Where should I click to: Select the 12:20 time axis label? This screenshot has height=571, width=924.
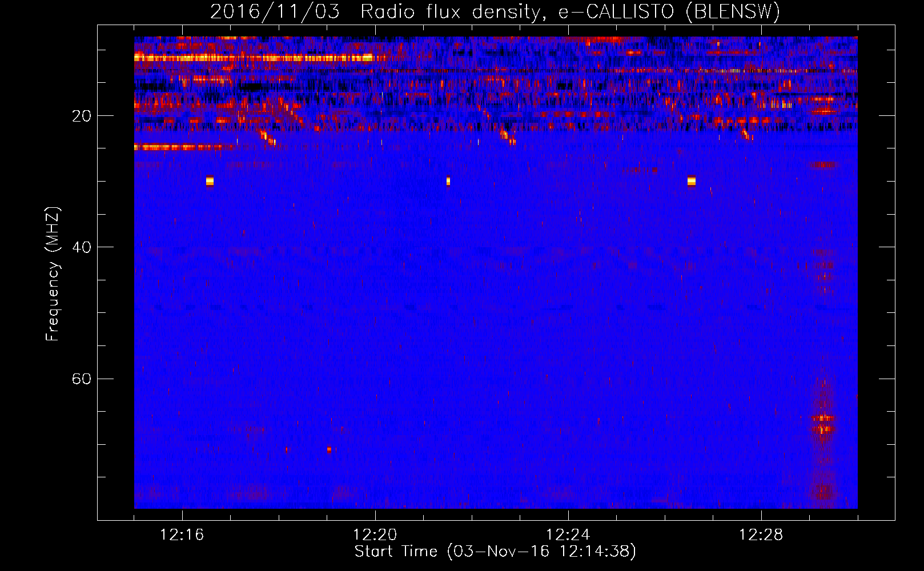coord(375,535)
